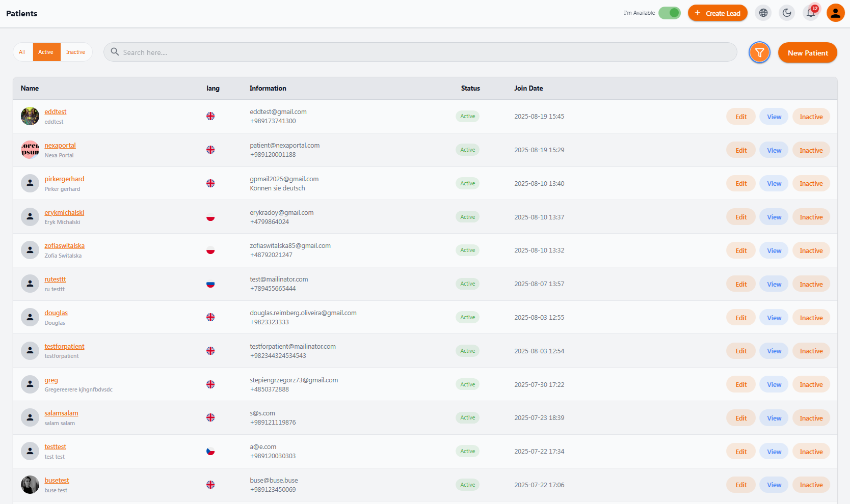Mark douglas patient as Inactive
850x504 pixels.
click(x=811, y=318)
